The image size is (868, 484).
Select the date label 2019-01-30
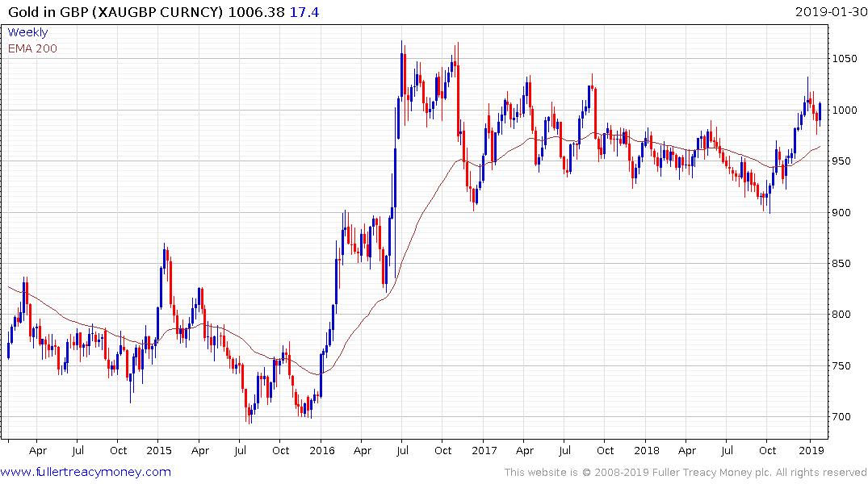(x=832, y=12)
